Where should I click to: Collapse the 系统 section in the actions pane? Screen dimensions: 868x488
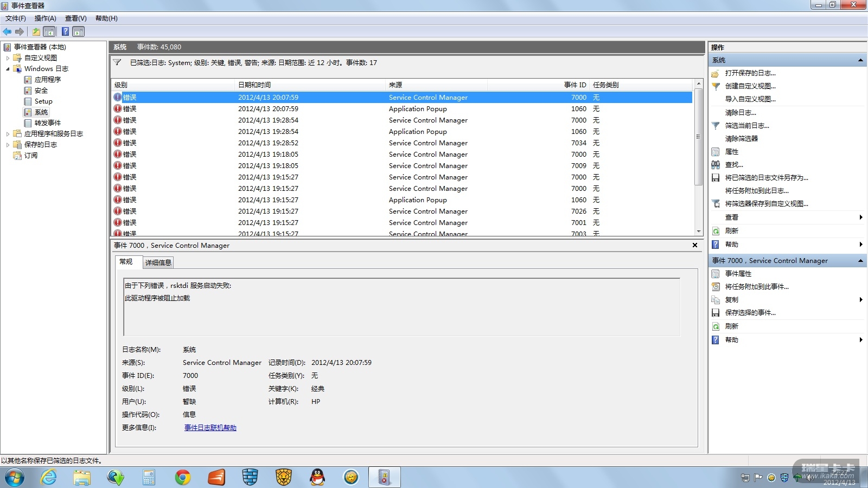point(860,60)
